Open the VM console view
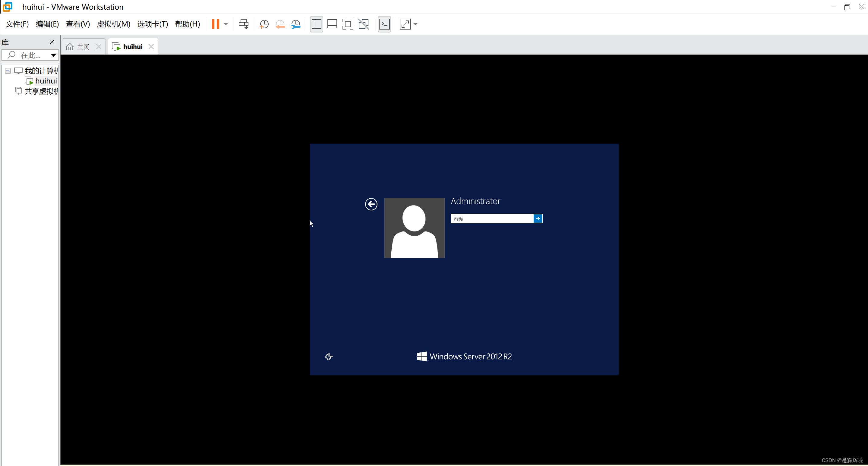 point(384,24)
